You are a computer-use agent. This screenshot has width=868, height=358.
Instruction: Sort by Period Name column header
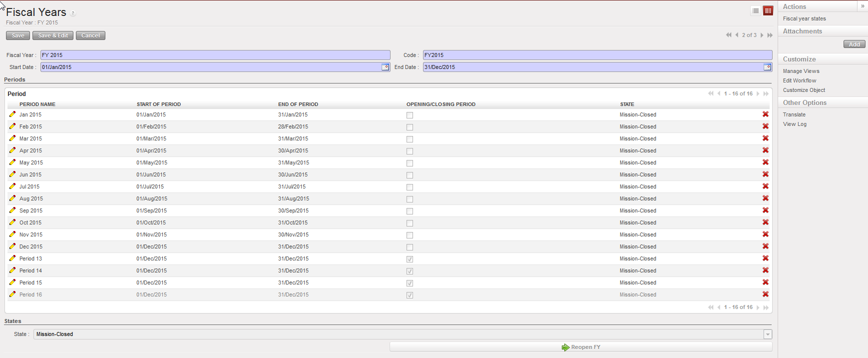coord(37,104)
